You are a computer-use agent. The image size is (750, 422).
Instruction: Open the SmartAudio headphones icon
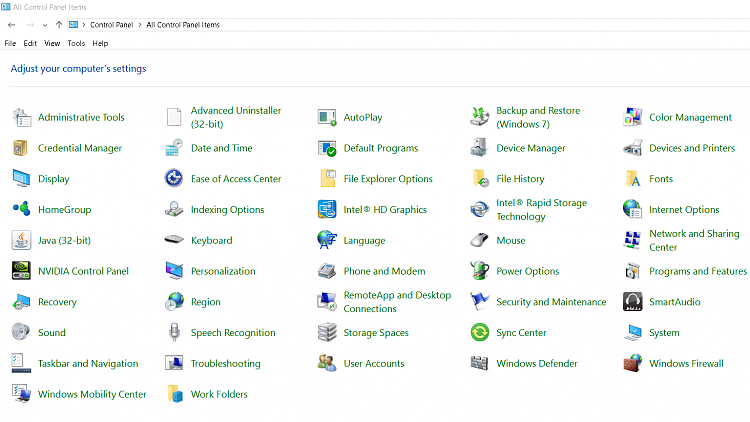632,301
